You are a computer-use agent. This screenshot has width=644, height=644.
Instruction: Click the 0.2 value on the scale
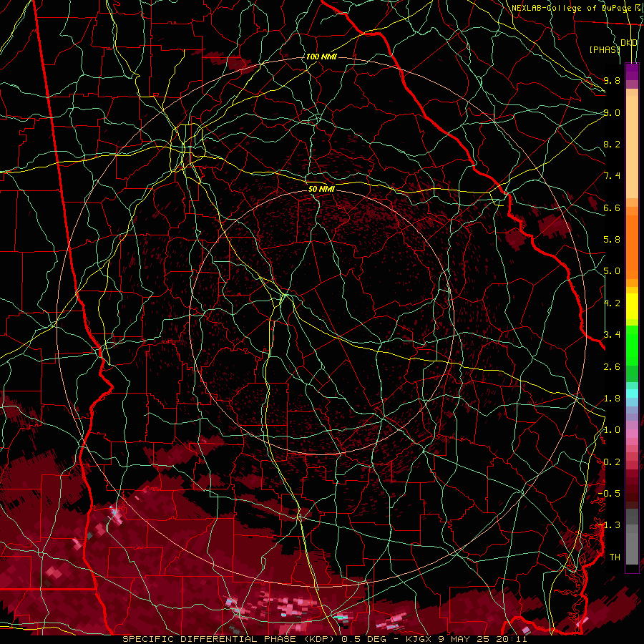(612, 462)
